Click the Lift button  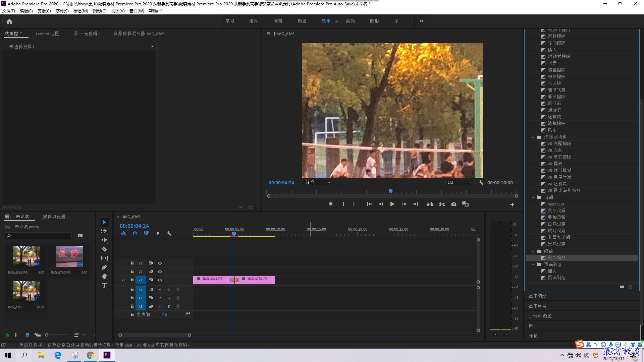click(x=430, y=204)
